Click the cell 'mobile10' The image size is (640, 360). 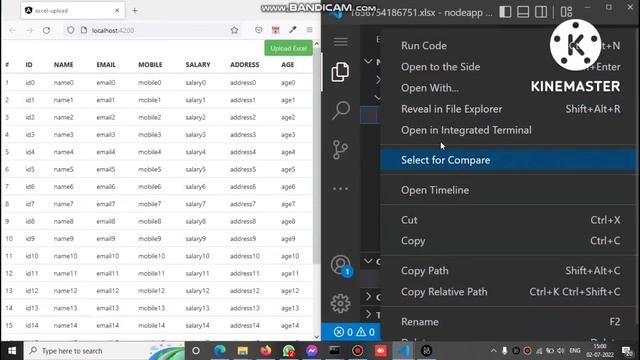pos(151,256)
